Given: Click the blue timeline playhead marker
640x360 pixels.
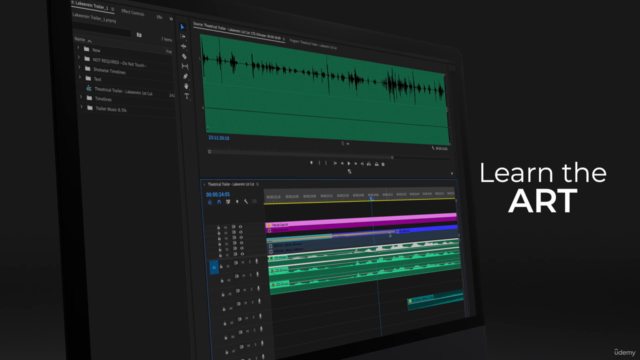Looking at the screenshot, I should 371,198.
